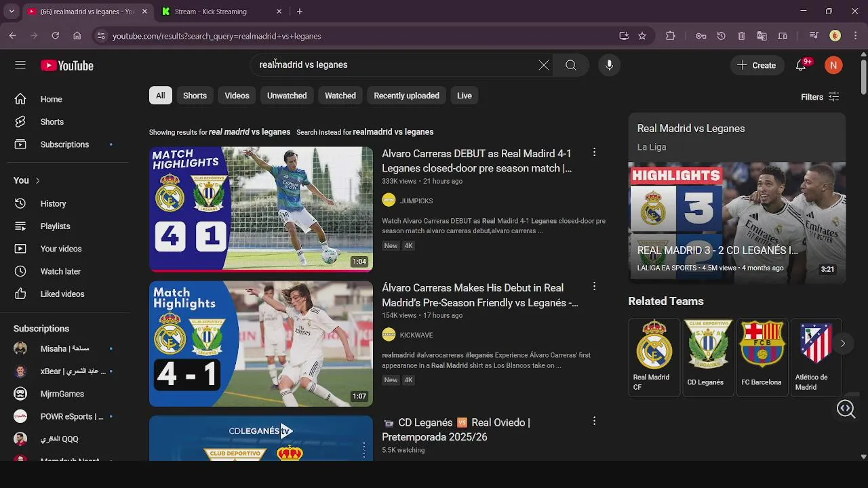Open the KICKWAVE channel name link
Viewport: 868px width, 488px height.
[416, 335]
